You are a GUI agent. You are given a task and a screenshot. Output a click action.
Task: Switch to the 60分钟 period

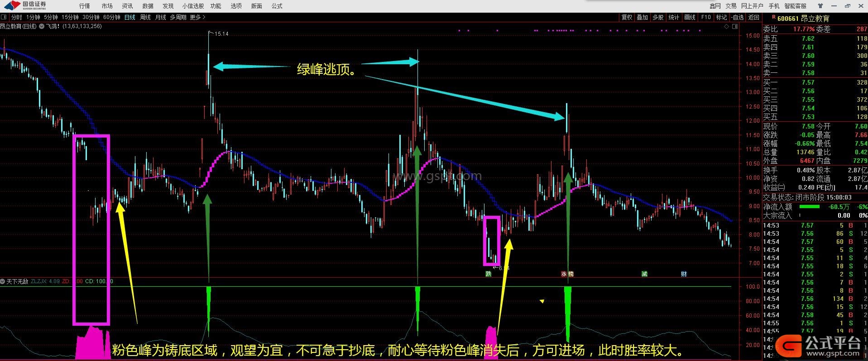coord(112,17)
